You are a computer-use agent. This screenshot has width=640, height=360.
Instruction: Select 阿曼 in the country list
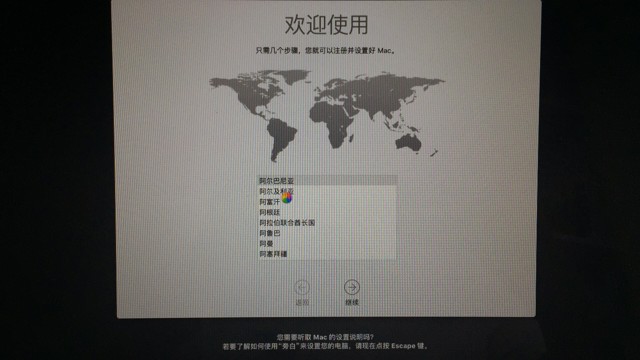pos(327,244)
